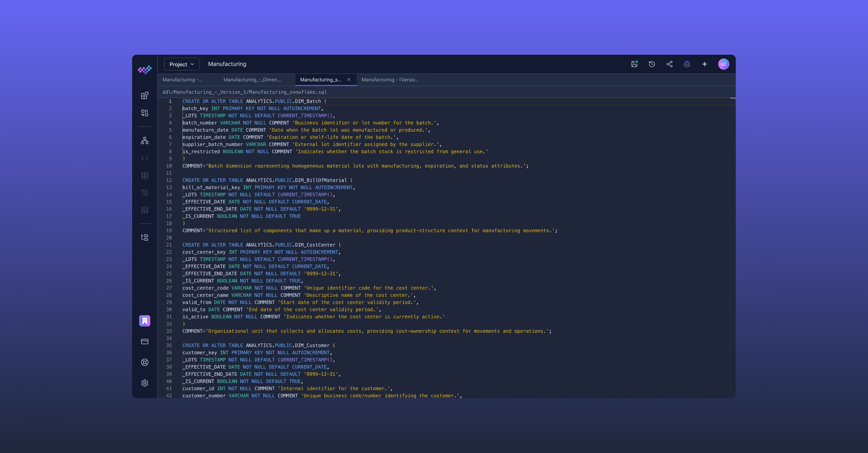Open the billing card icon in sidebar
Image resolution: width=868 pixels, height=453 pixels.
tap(145, 341)
